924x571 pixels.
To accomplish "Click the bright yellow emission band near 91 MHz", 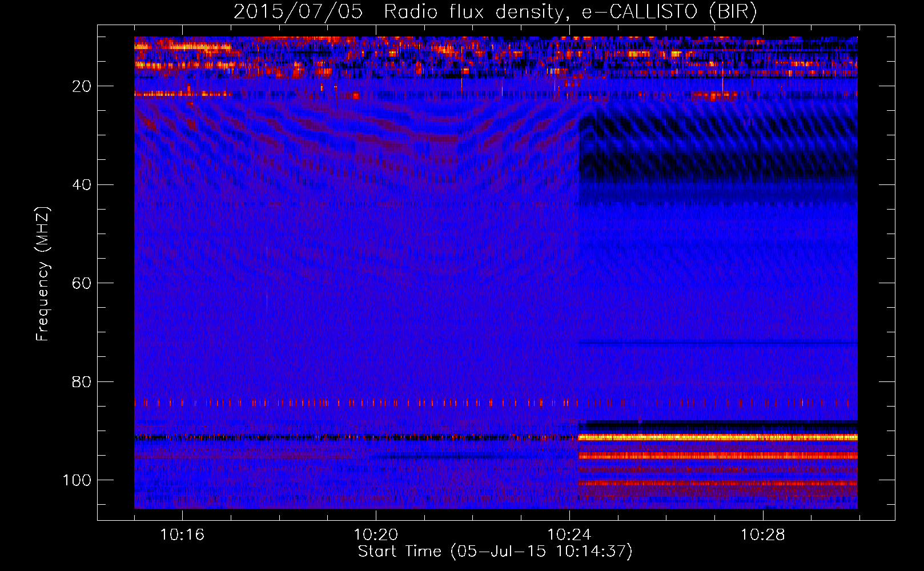I will coord(718,437).
